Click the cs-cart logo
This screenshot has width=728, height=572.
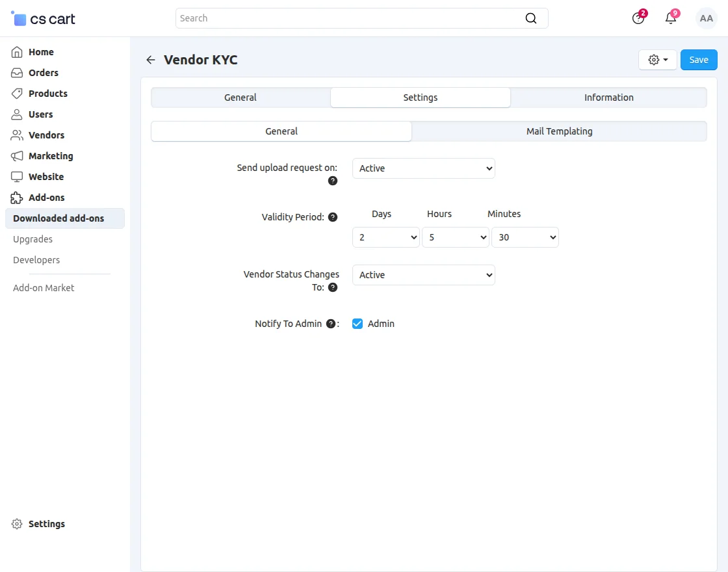point(42,18)
